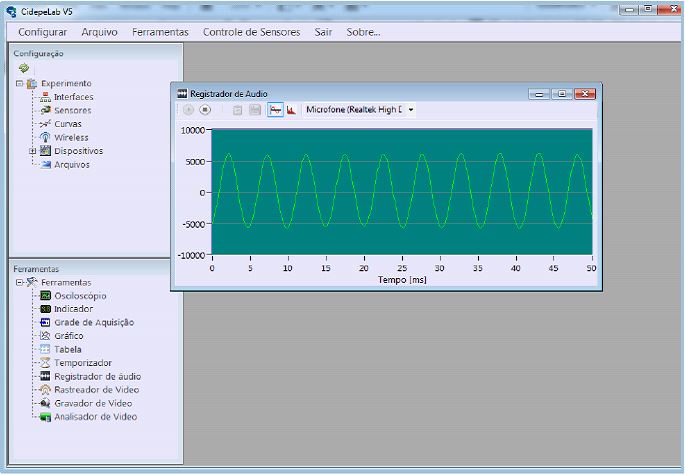Open the Controle de Sensores menu

252,32
